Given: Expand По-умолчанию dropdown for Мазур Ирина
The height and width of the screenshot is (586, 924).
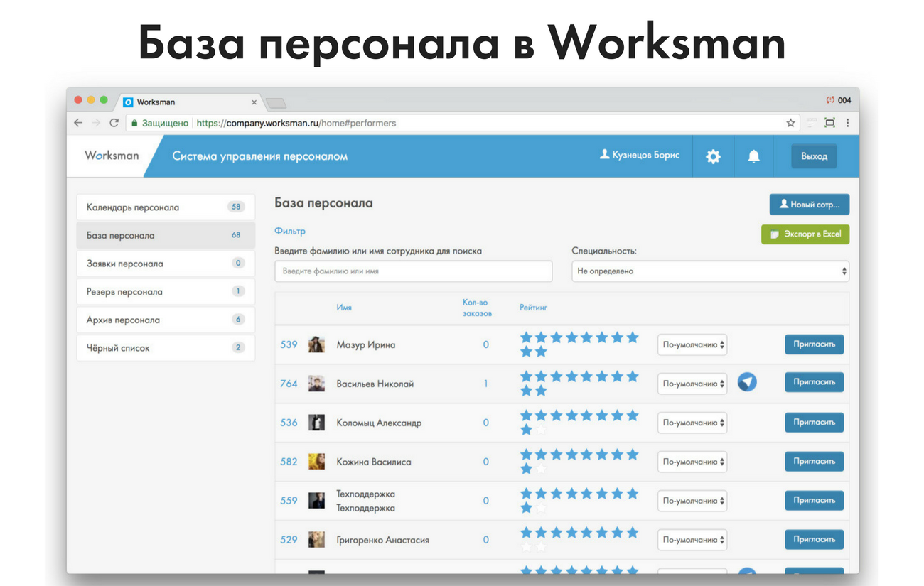Looking at the screenshot, I should pos(692,345).
